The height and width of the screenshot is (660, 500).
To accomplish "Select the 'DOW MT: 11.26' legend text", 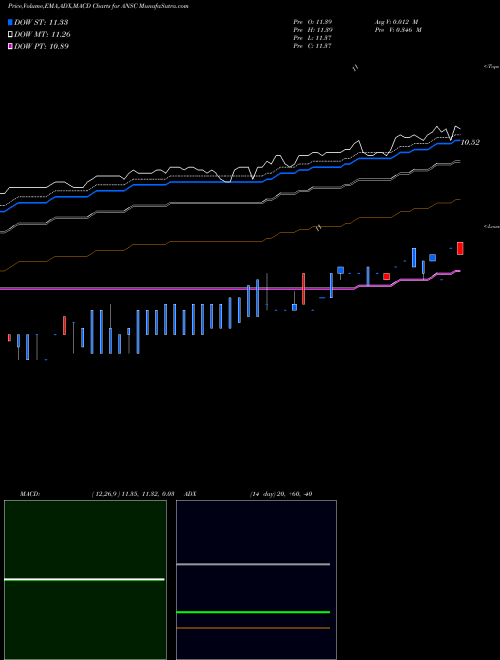I will click(42, 35).
